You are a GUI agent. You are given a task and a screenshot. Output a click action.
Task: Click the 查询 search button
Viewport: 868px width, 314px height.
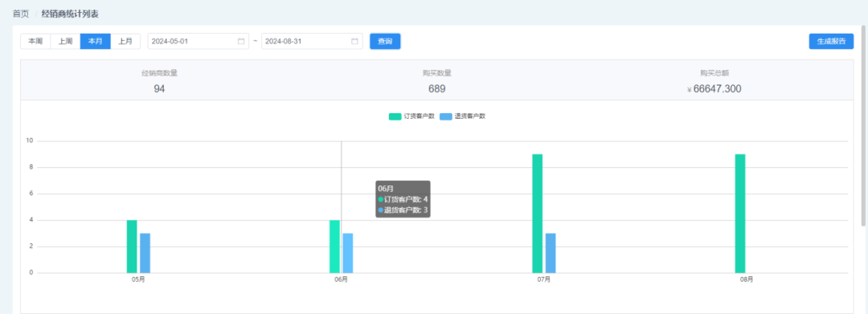click(x=385, y=42)
